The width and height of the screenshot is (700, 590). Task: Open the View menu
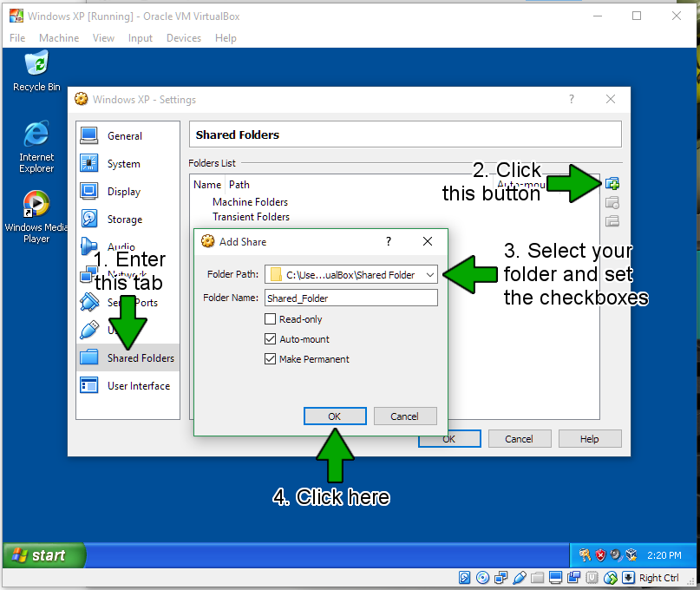coord(103,38)
